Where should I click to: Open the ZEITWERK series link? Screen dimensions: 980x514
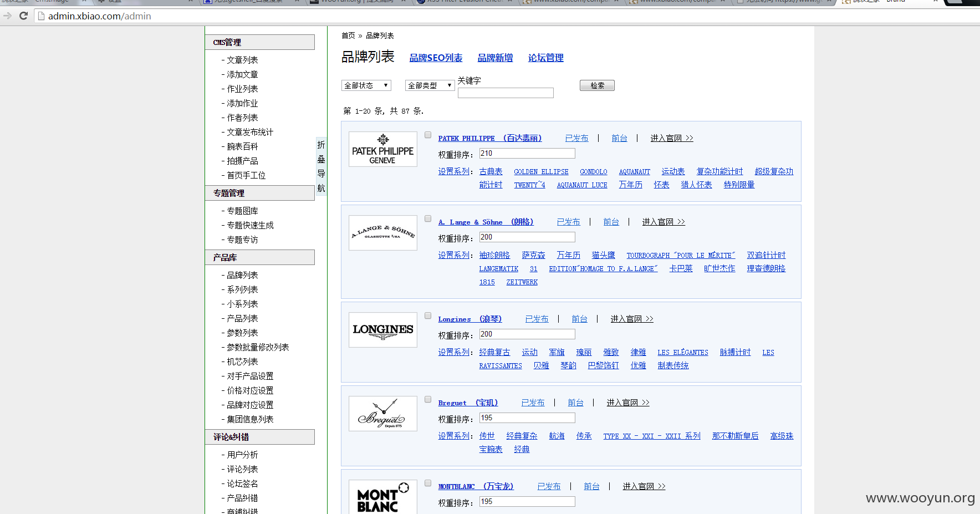522,282
